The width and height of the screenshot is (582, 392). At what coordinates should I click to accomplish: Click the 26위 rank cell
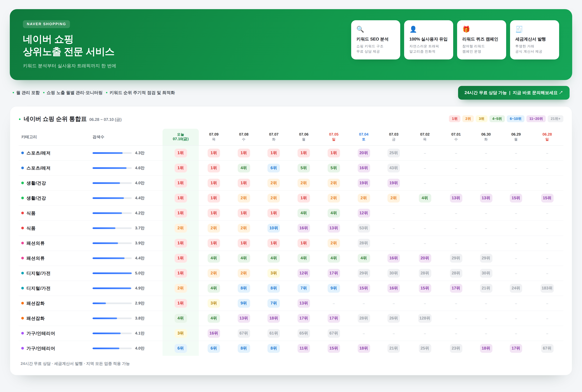pos(393,318)
